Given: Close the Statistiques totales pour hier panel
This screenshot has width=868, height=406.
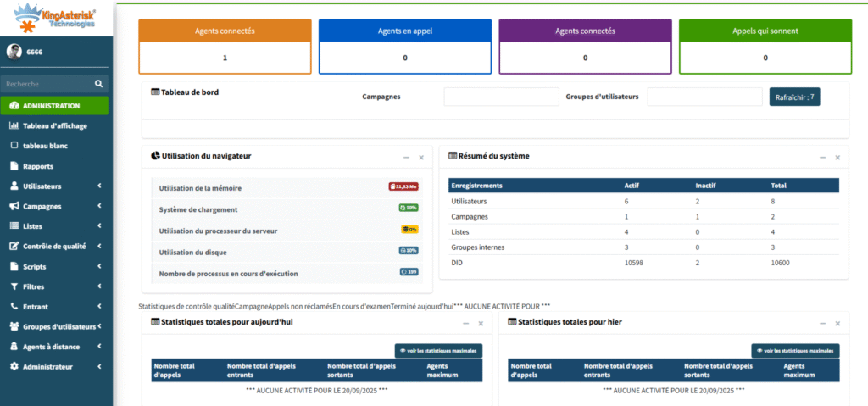Looking at the screenshot, I should [x=837, y=323].
